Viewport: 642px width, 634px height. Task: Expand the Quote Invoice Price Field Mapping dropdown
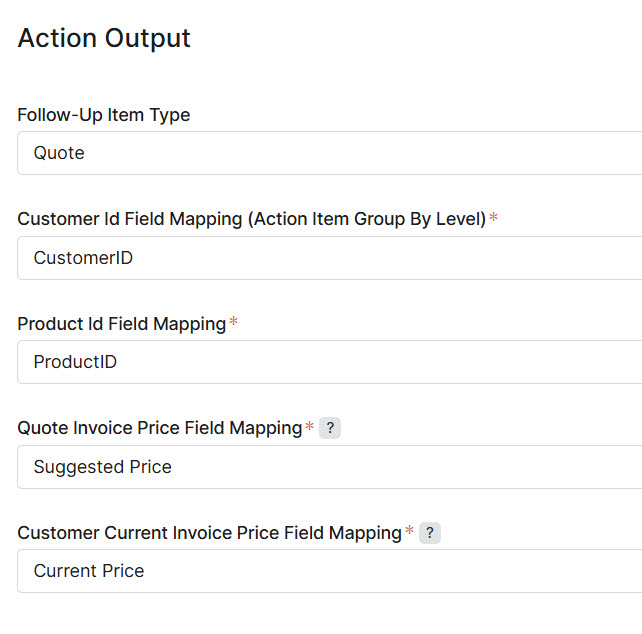tap(330, 467)
